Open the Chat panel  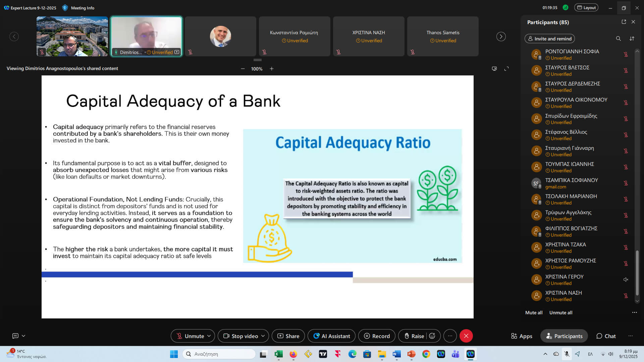[x=606, y=336]
